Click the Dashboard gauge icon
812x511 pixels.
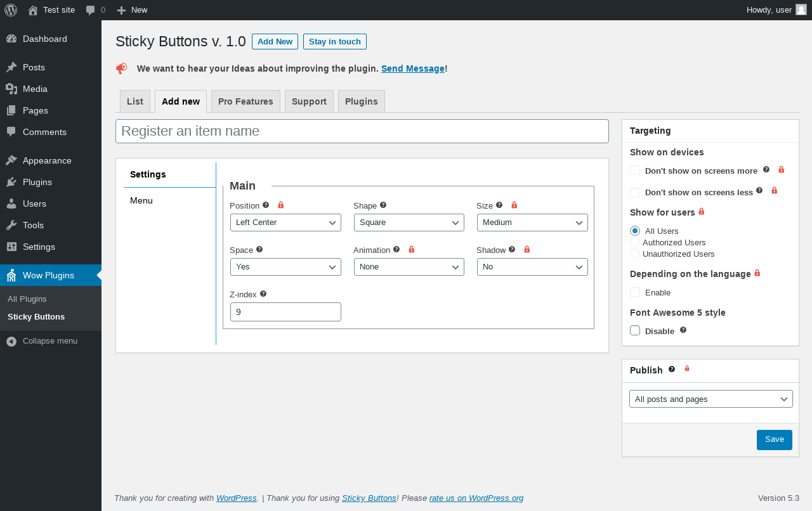pyautogui.click(x=11, y=39)
